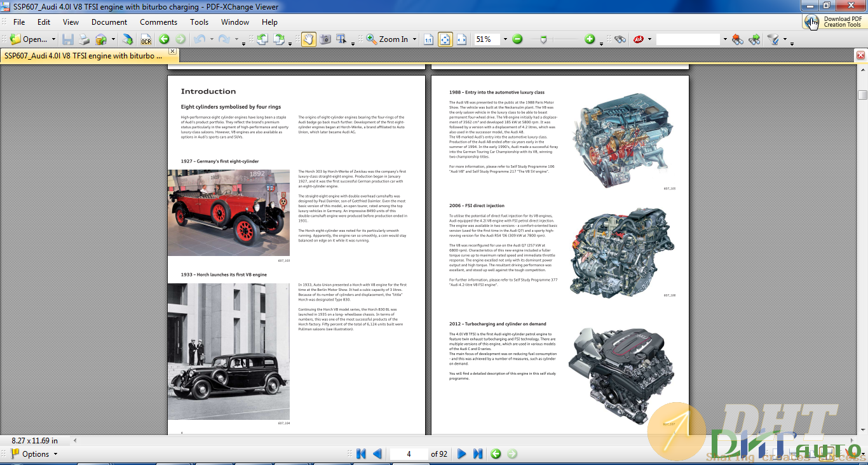Image resolution: width=868 pixels, height=465 pixels.
Task: Switch to Fit Width view
Action: (462, 39)
